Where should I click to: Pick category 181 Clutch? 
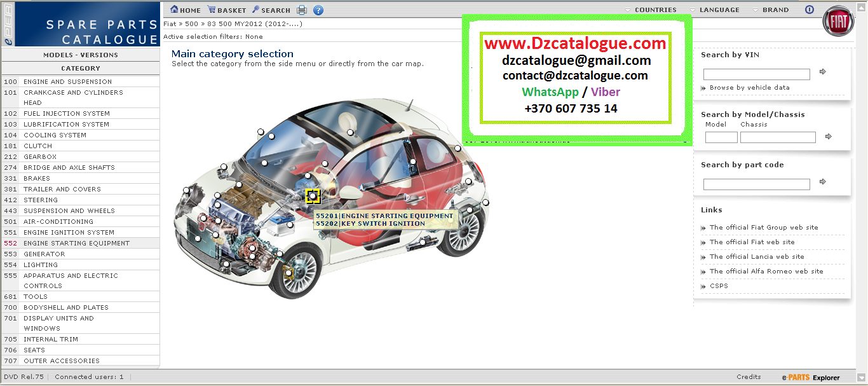[x=81, y=146]
